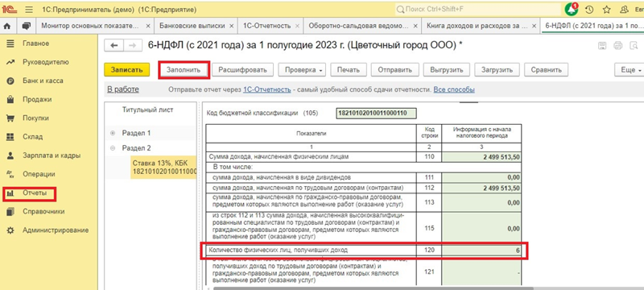
Task: Click the Сравнить button
Action: [547, 70]
